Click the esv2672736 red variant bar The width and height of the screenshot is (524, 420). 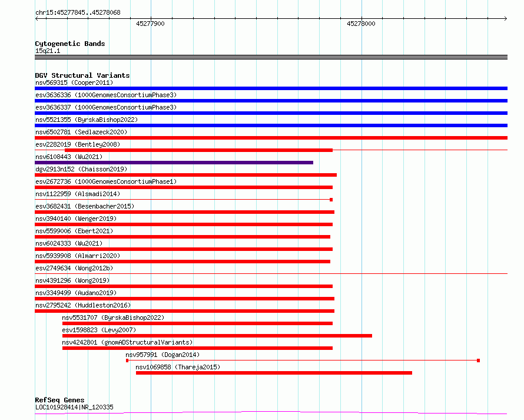(184, 187)
